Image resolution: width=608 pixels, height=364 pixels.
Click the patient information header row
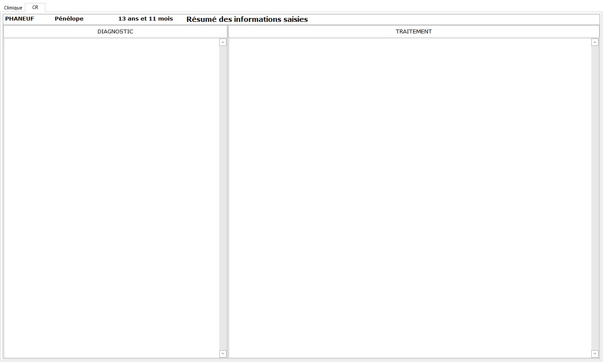tap(300, 19)
